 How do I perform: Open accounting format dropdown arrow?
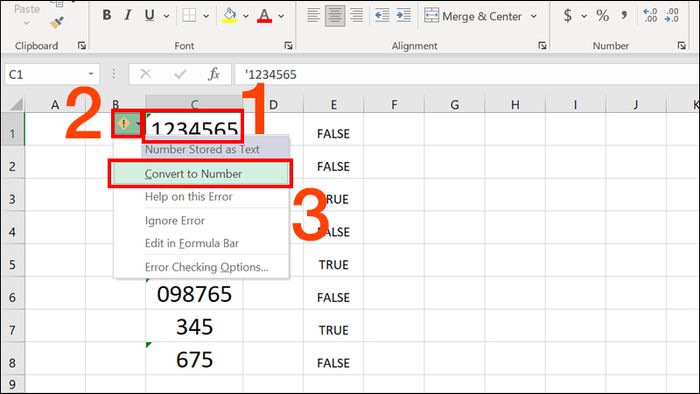click(x=584, y=16)
